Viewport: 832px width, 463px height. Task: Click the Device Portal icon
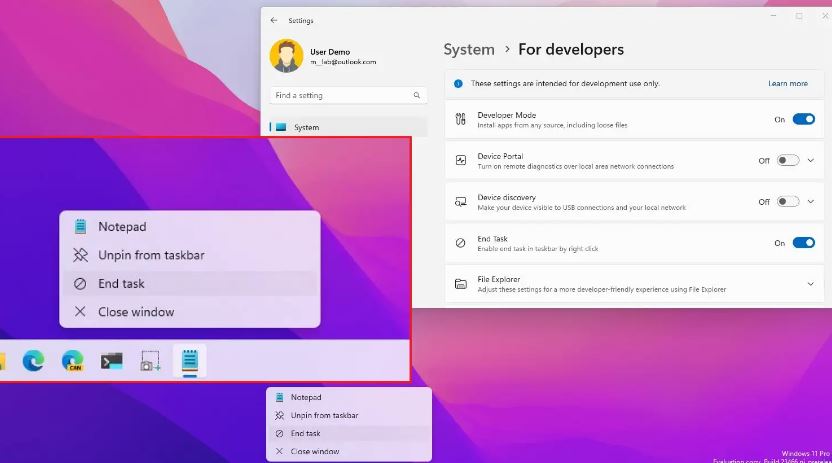coord(461,160)
